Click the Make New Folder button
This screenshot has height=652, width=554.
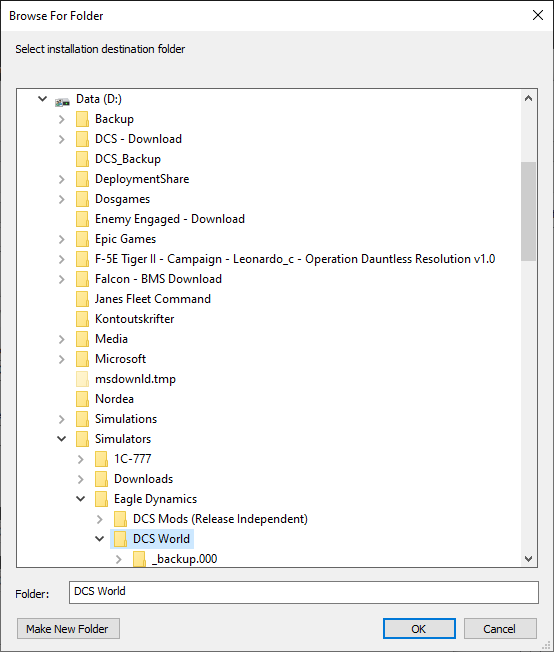[x=68, y=628]
